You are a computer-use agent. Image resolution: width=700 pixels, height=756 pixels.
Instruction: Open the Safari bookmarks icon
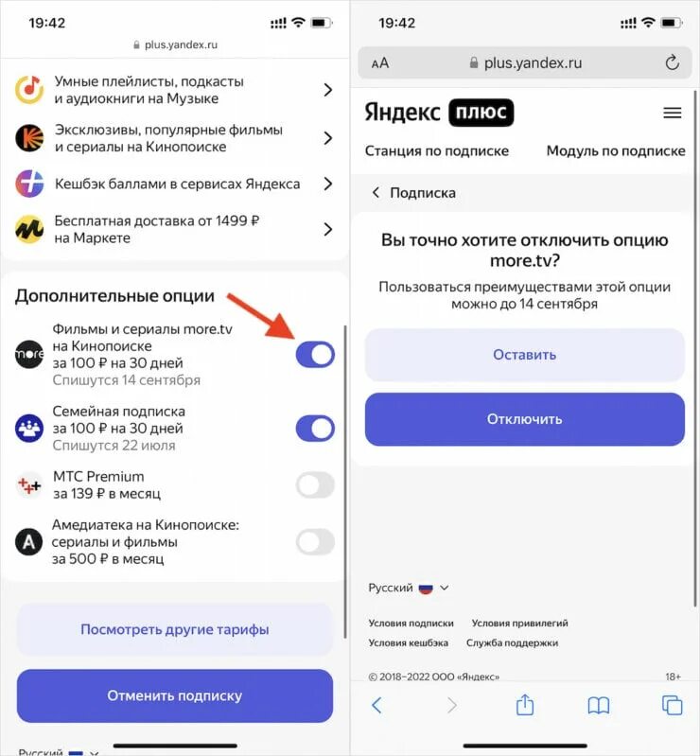click(598, 706)
